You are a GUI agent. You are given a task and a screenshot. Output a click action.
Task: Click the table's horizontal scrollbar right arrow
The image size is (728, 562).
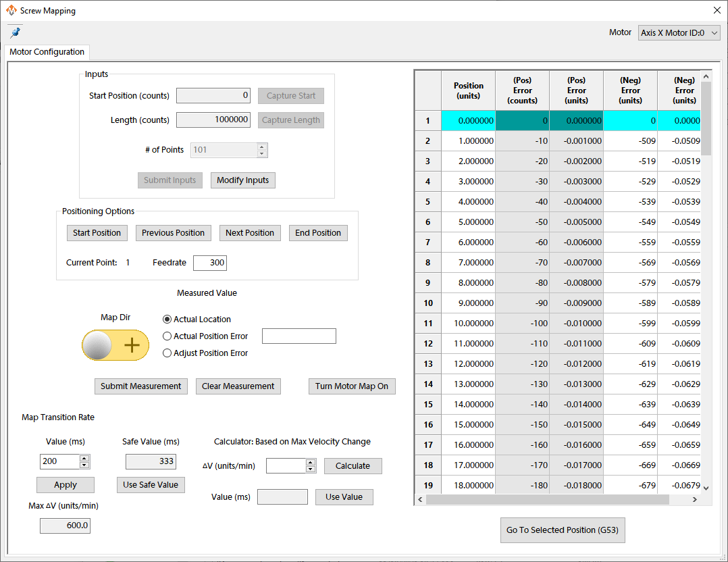pos(695,499)
